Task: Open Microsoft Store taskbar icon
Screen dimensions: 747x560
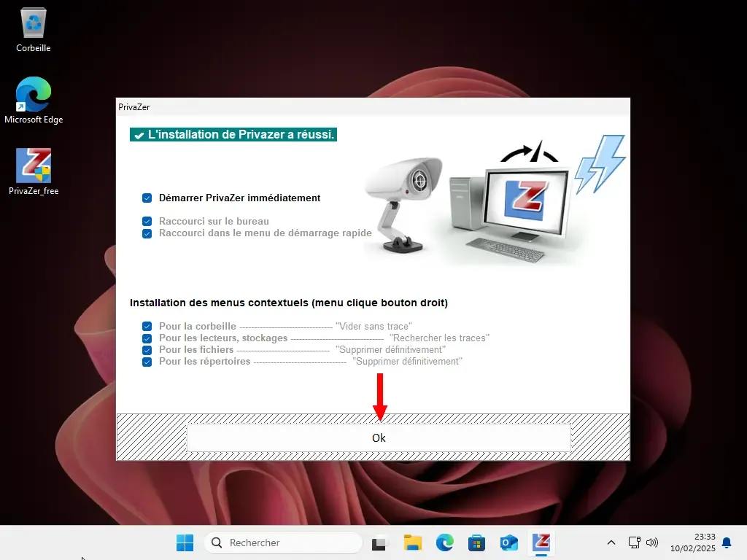Action: tap(476, 542)
